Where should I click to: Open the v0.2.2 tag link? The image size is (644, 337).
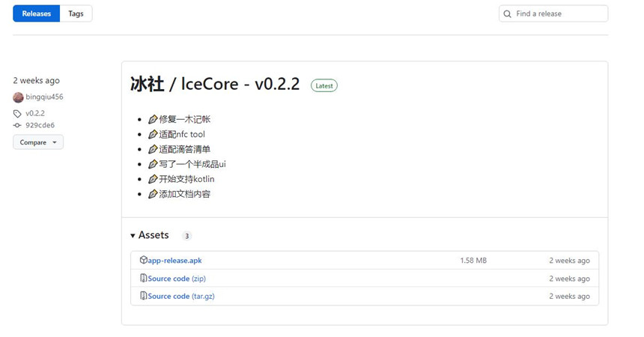coord(35,113)
